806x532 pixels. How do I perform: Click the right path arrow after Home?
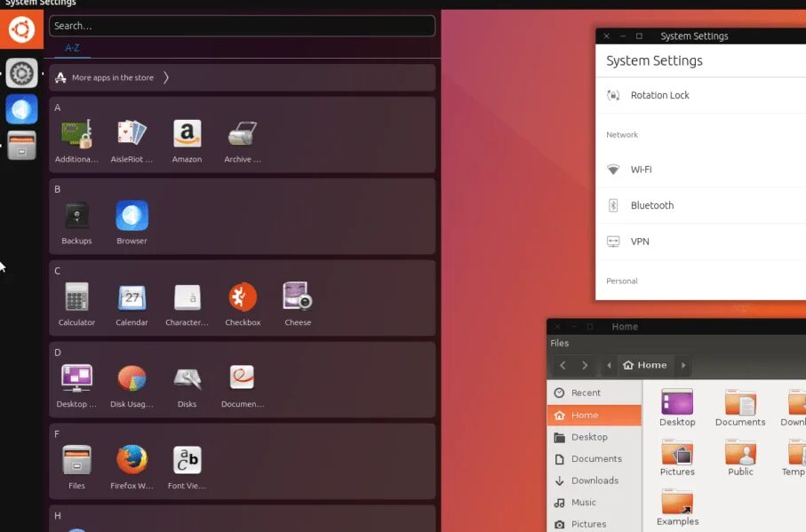(x=683, y=365)
